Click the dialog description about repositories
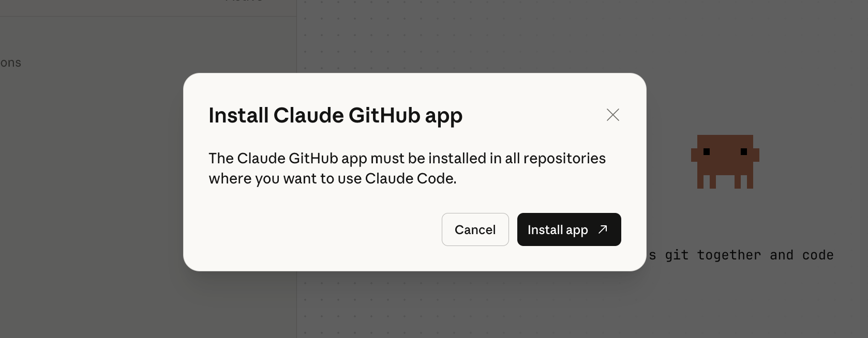This screenshot has width=868, height=338. (x=407, y=168)
